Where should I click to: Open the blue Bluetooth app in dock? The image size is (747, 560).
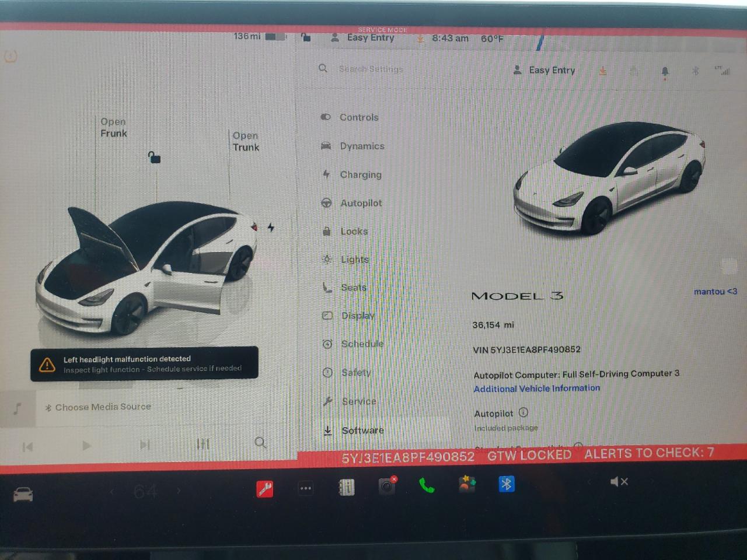coord(507,484)
